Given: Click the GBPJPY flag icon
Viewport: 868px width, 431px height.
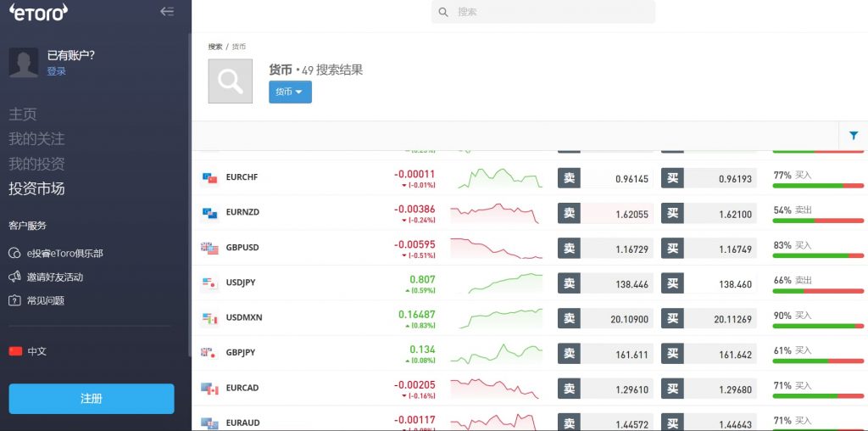Looking at the screenshot, I should coord(207,353).
